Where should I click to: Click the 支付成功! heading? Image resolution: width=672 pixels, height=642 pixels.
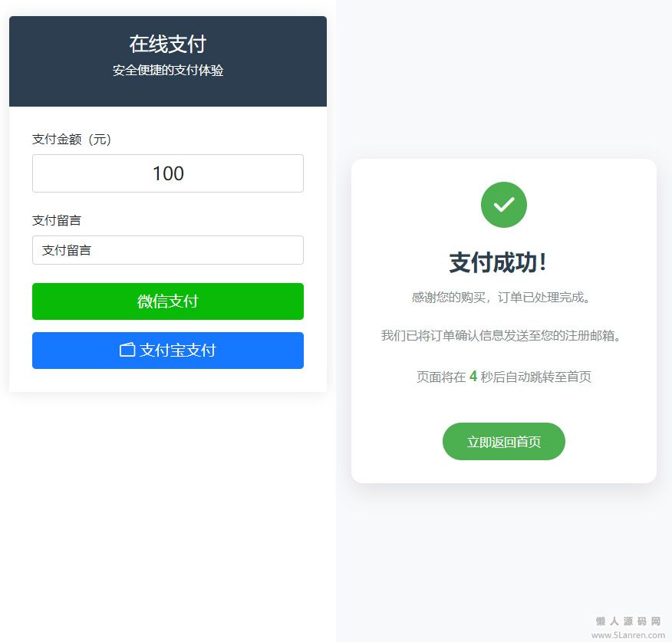tap(498, 262)
